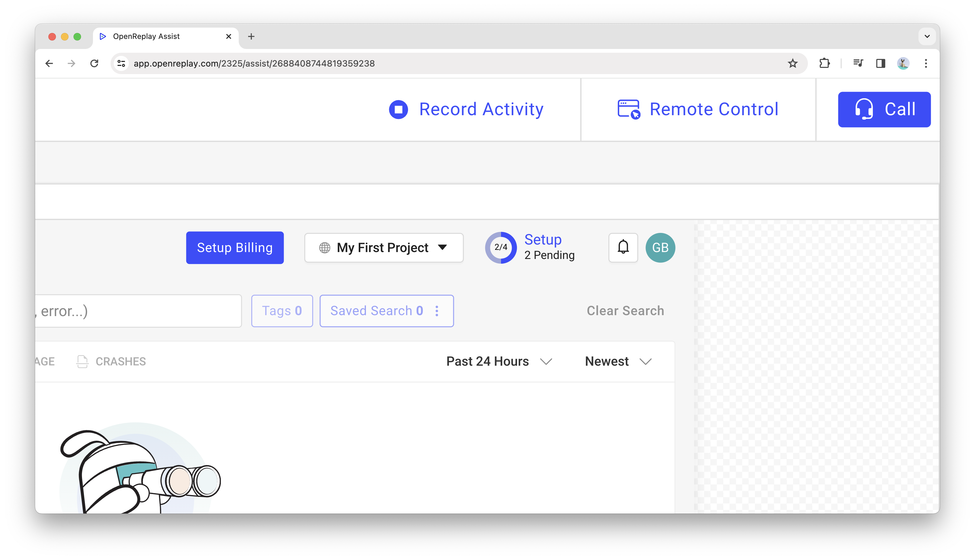View site information icon in address bar

click(x=122, y=63)
